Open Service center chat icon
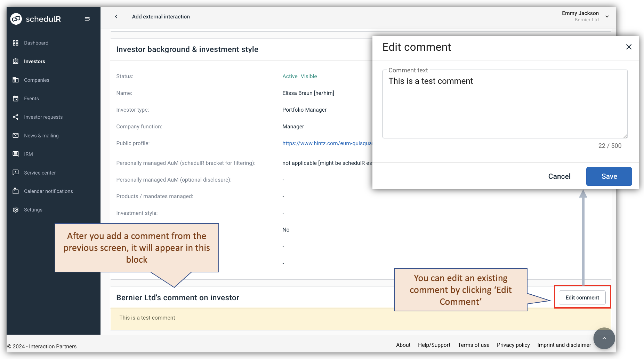 [x=16, y=173]
